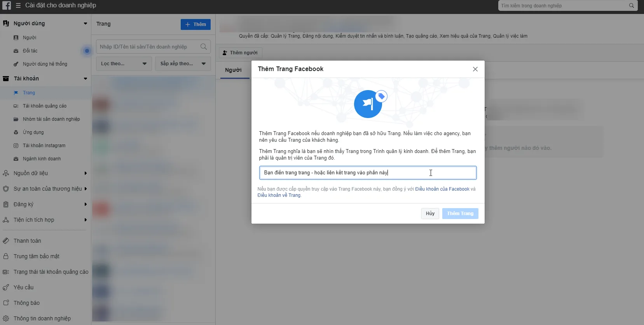The height and width of the screenshot is (325, 644).
Task: Collapse the Tài khoản section arrow
Action: [86, 79]
